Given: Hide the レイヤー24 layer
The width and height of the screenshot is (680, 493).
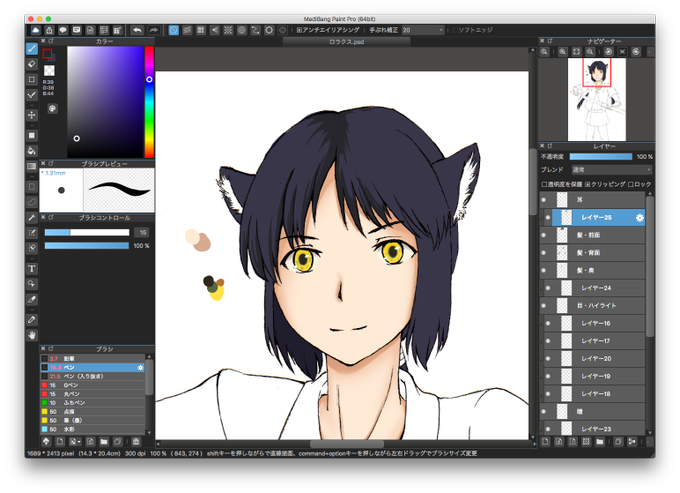Looking at the screenshot, I should (x=548, y=288).
